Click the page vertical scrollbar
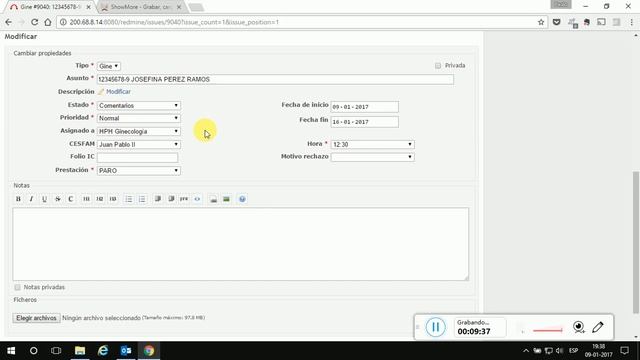The width and height of the screenshot is (640, 360). coord(636,242)
